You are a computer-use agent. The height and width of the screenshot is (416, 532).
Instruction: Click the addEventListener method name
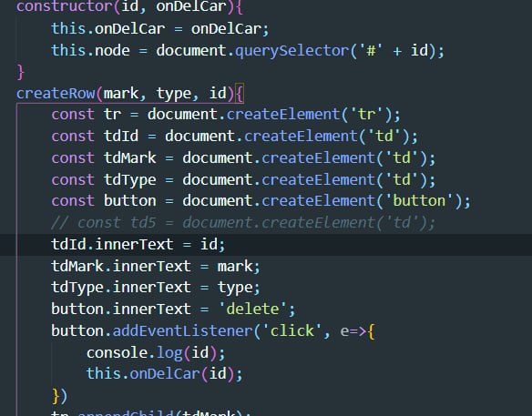click(182, 331)
